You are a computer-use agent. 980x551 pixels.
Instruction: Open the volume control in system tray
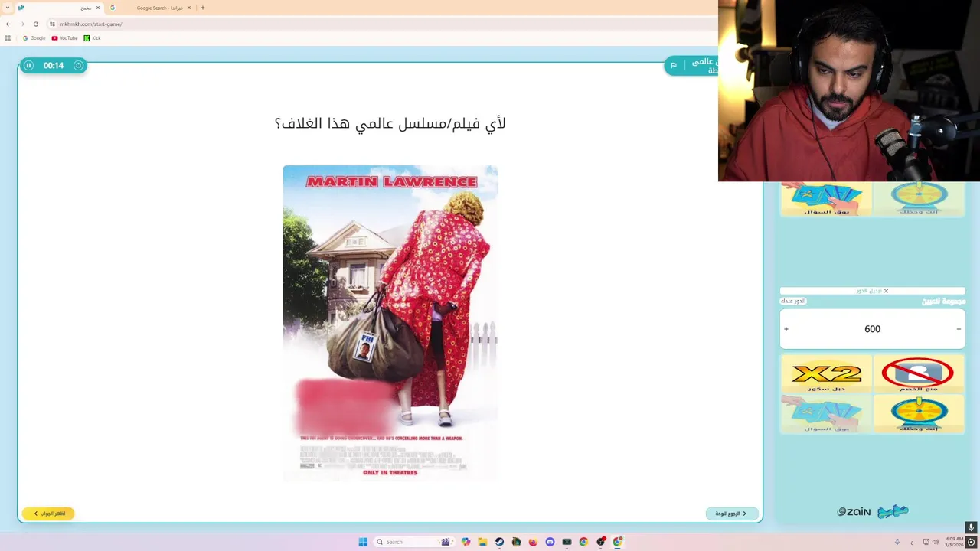(x=935, y=542)
